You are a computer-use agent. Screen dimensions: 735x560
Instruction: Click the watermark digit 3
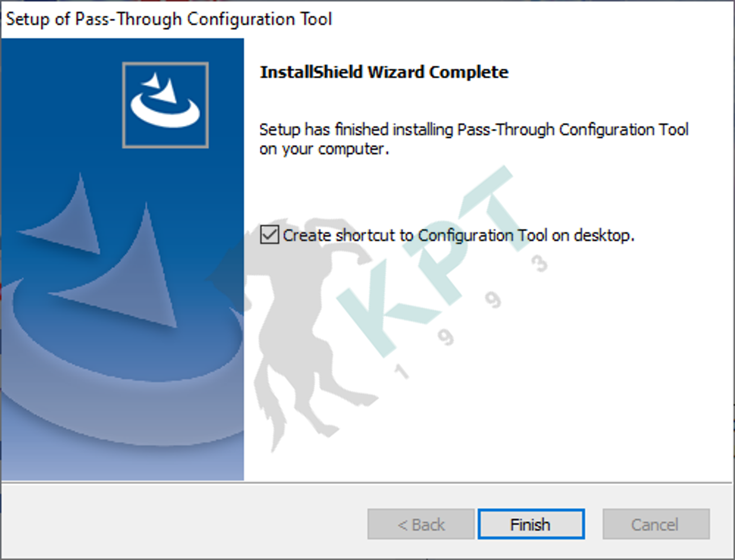(x=539, y=264)
